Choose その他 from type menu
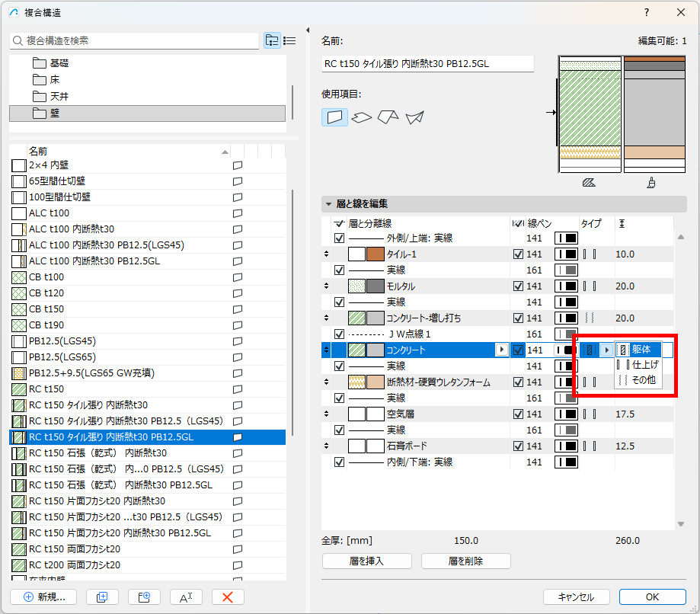 [638, 380]
